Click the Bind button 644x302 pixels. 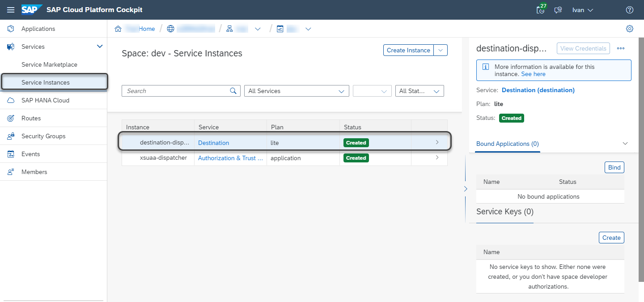(614, 167)
